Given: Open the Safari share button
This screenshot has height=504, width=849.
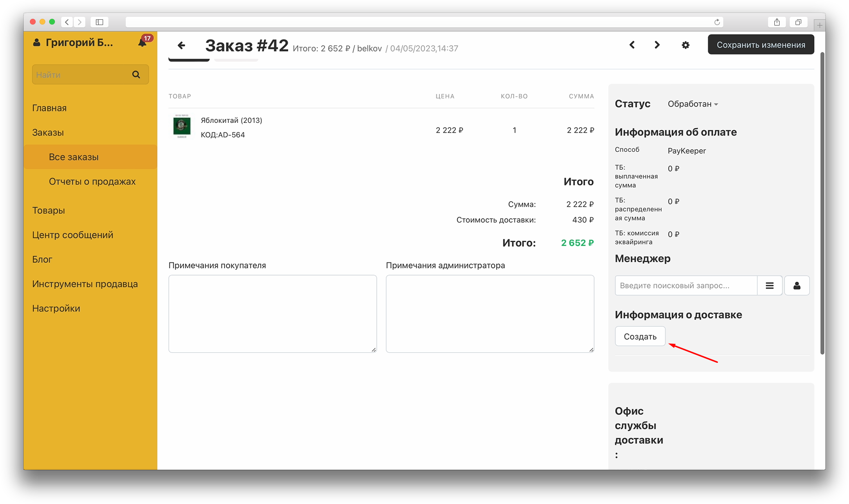Looking at the screenshot, I should click(777, 22).
